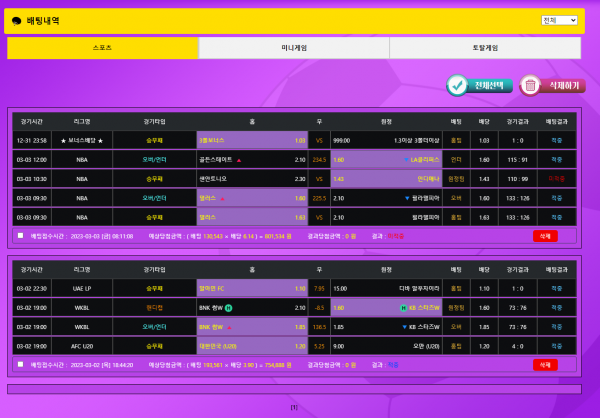Switch to the 미니게임 tab
The width and height of the screenshot is (600, 418).
tap(293, 47)
